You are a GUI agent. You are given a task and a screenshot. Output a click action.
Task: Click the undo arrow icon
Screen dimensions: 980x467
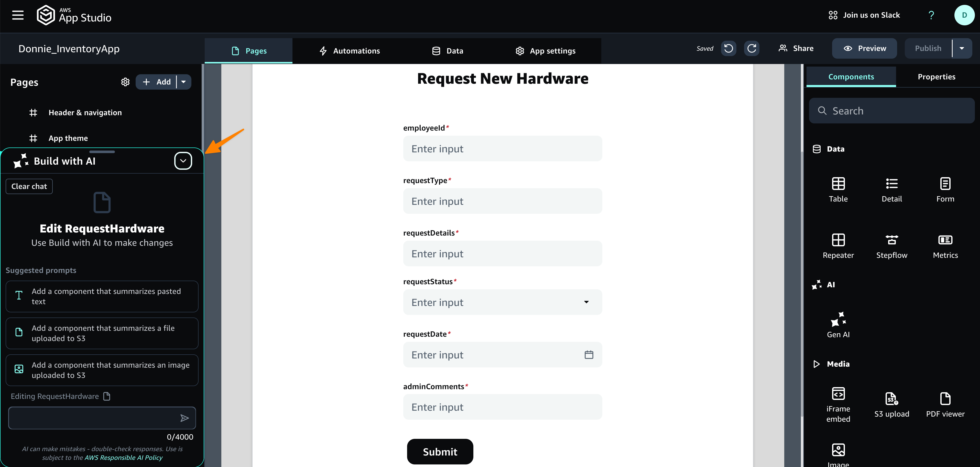pos(728,48)
